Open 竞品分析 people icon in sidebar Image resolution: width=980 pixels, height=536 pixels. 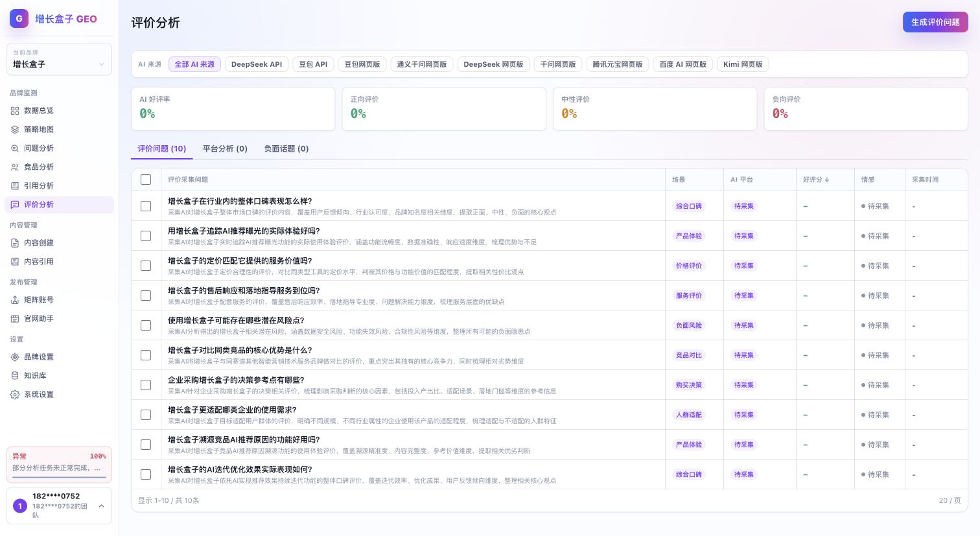(15, 167)
